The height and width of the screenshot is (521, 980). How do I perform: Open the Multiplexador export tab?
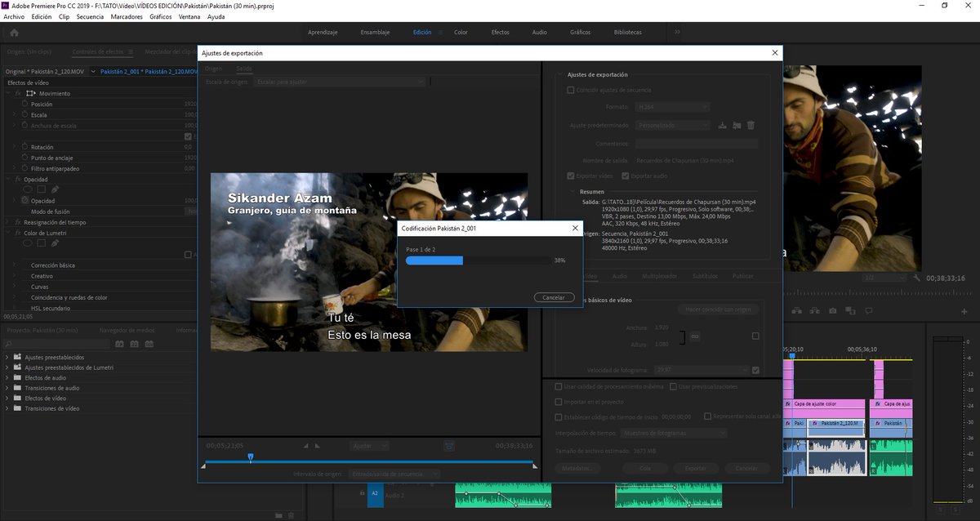tap(659, 277)
